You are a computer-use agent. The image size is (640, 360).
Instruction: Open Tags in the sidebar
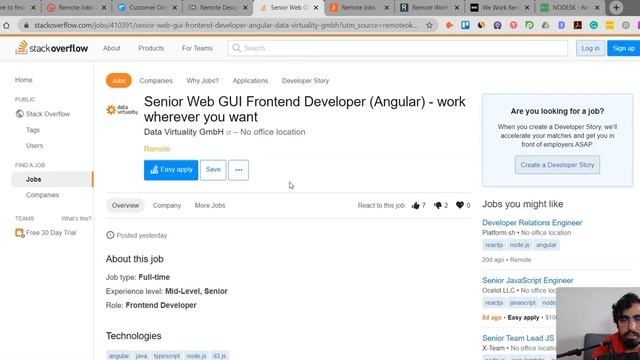tap(33, 130)
